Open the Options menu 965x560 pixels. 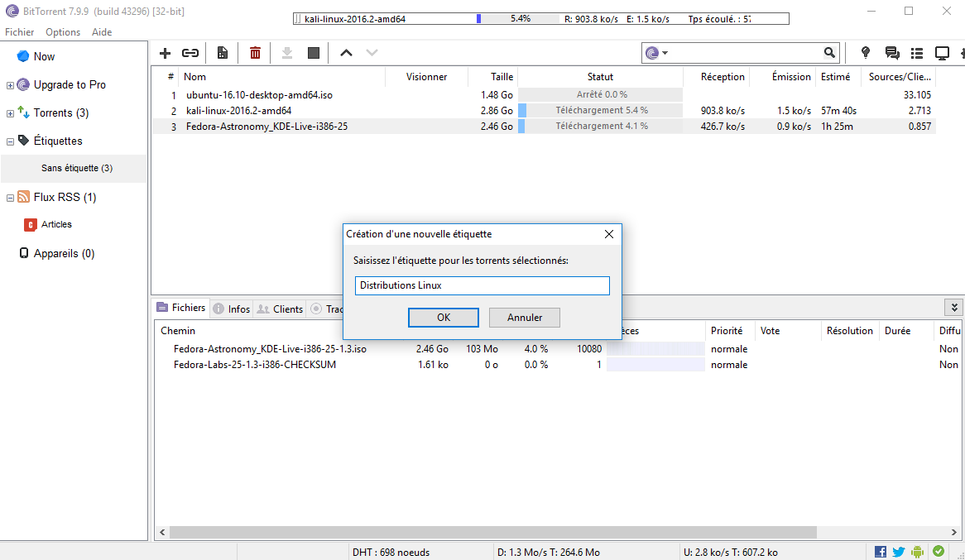63,32
